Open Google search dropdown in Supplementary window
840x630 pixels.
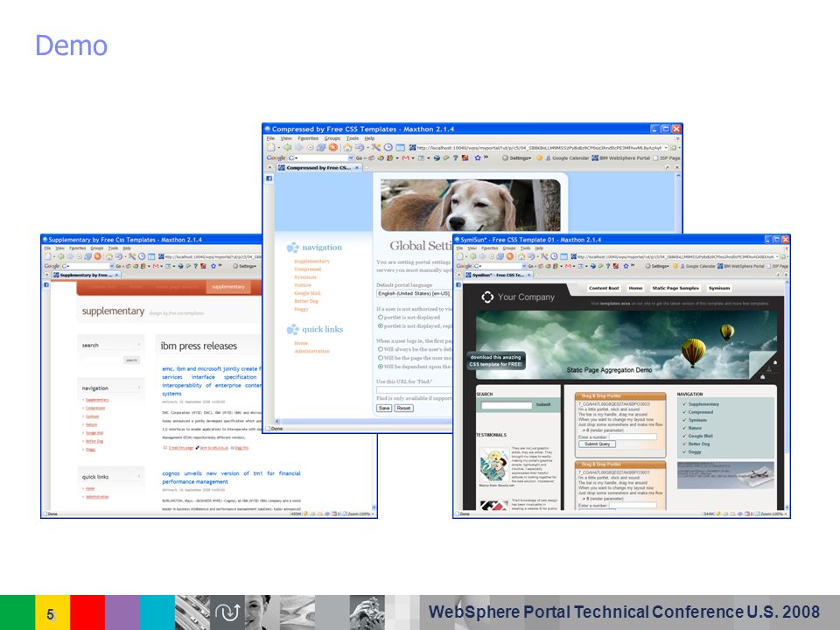[x=112, y=266]
